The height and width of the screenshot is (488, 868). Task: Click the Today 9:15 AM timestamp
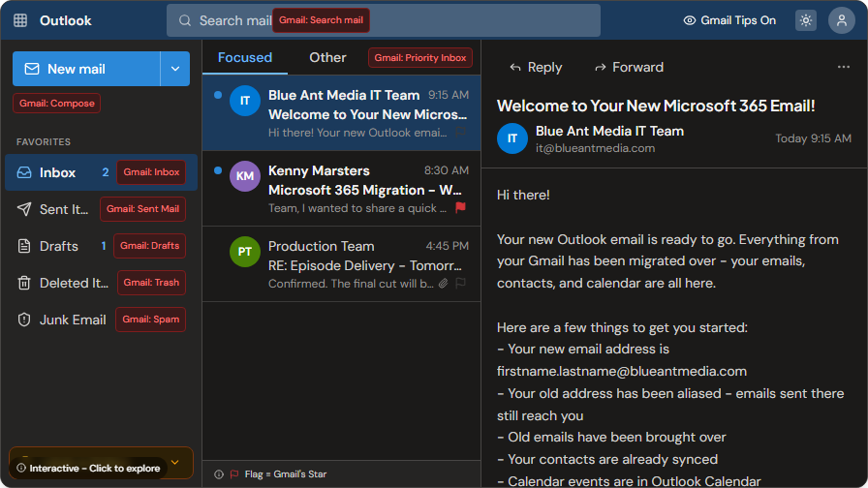coord(813,138)
